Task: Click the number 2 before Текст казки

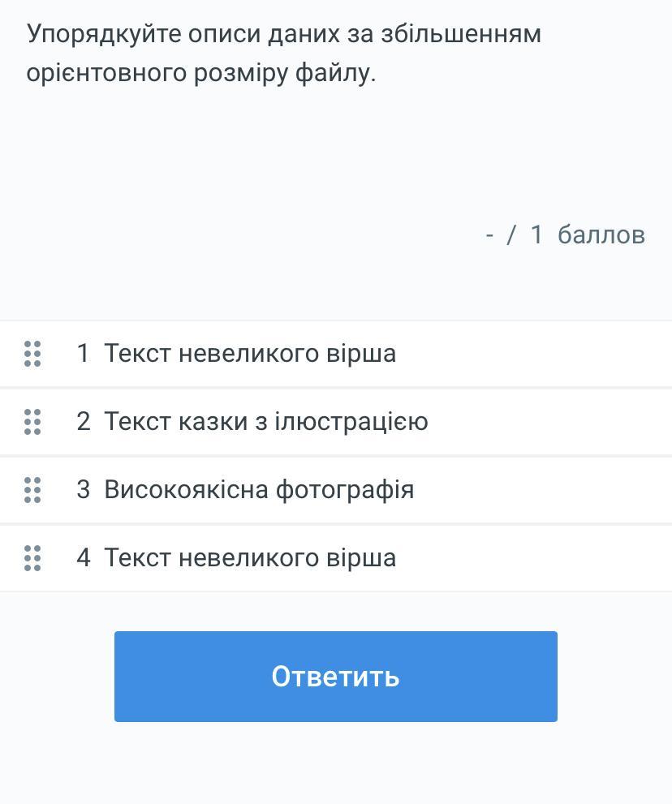Action: (x=83, y=422)
